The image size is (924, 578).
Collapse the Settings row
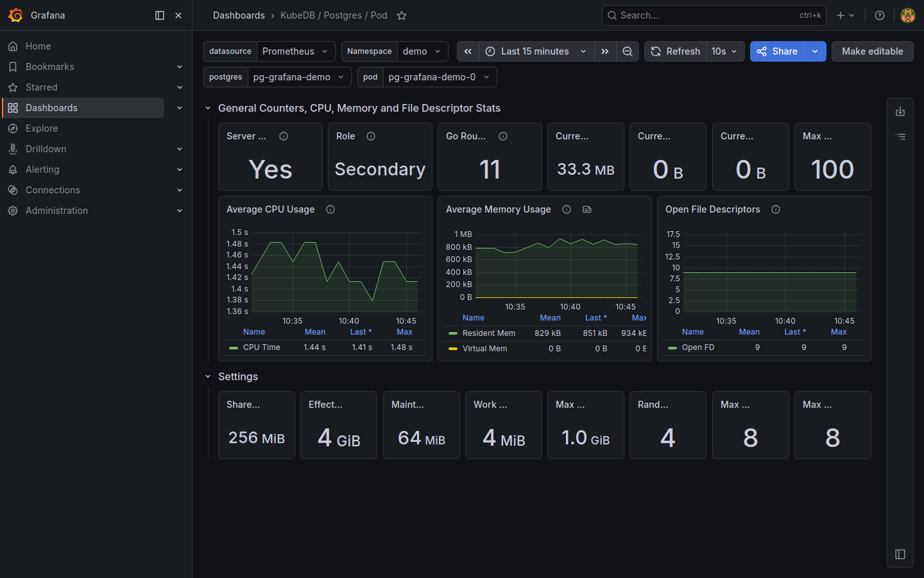[208, 377]
